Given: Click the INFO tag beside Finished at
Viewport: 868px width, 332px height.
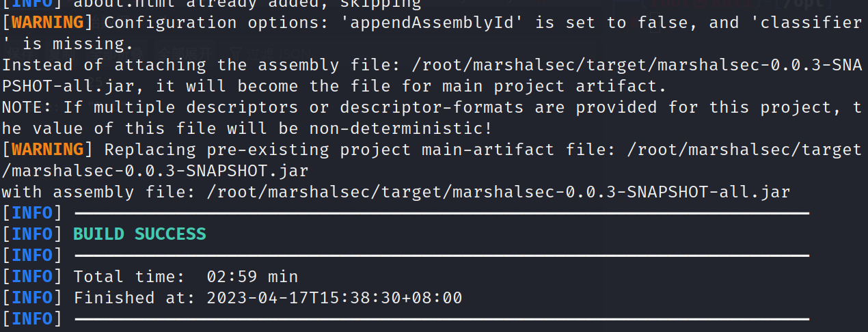Looking at the screenshot, I should tap(32, 298).
